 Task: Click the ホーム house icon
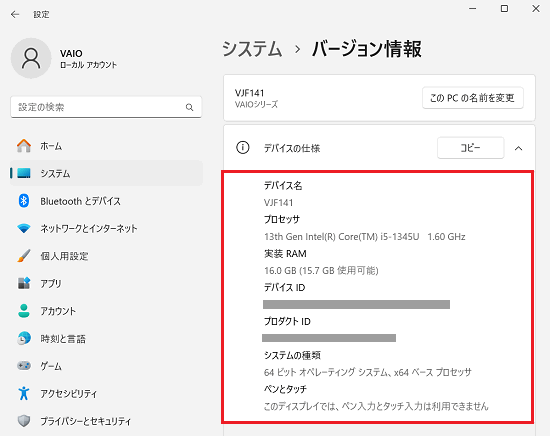point(24,146)
